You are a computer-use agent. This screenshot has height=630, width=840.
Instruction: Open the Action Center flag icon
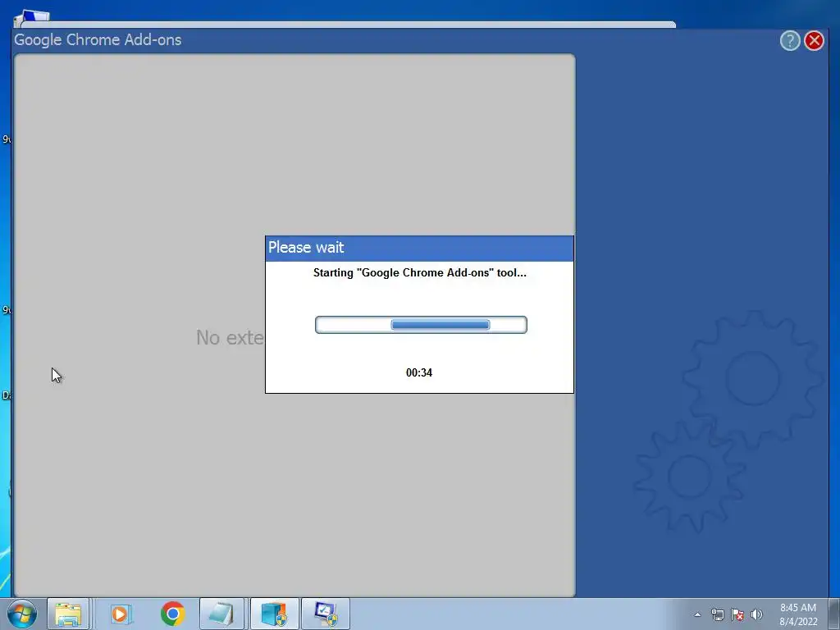click(x=737, y=615)
